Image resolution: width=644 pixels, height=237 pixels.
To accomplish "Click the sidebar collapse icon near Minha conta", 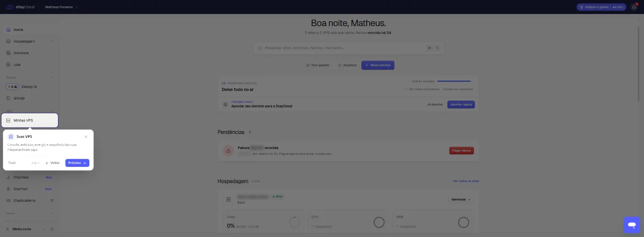I will [52, 229].
